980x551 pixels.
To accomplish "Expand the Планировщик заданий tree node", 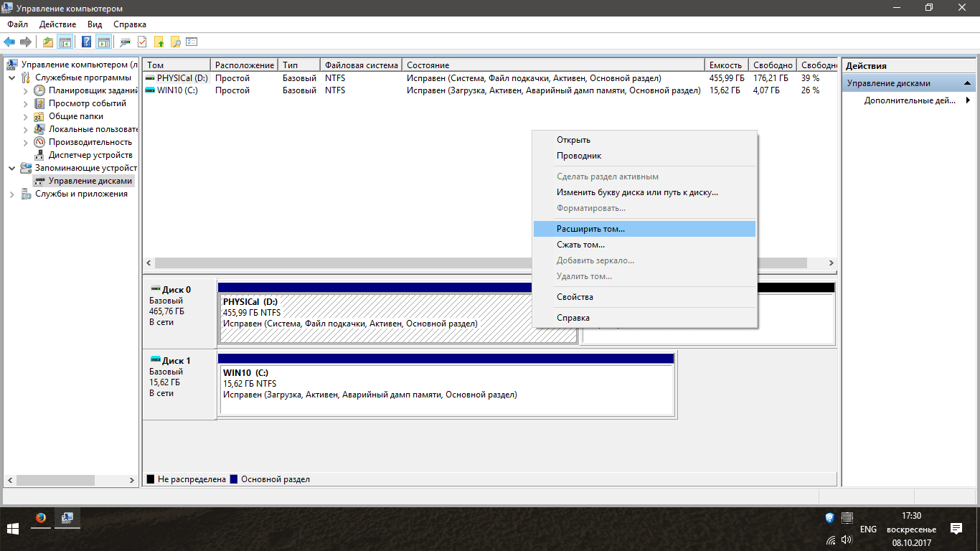I will tap(26, 90).
